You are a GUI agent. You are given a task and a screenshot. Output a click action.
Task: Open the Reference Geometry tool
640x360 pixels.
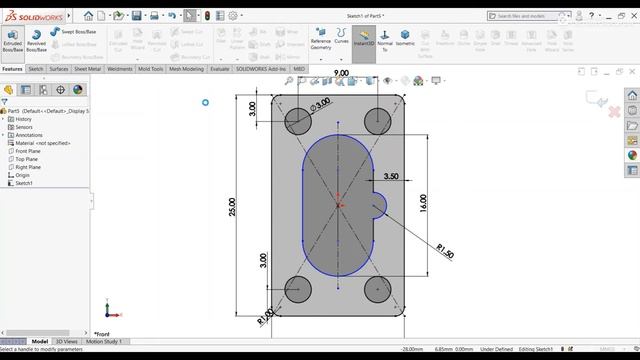point(321,39)
